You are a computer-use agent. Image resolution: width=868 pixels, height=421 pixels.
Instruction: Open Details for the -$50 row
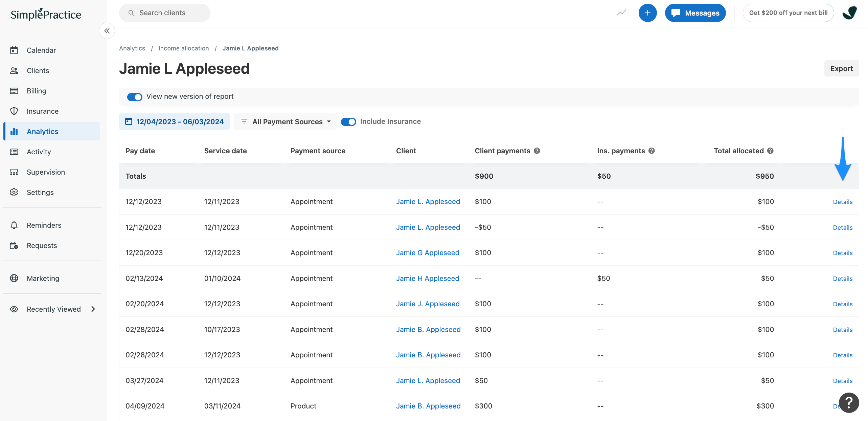pos(843,227)
